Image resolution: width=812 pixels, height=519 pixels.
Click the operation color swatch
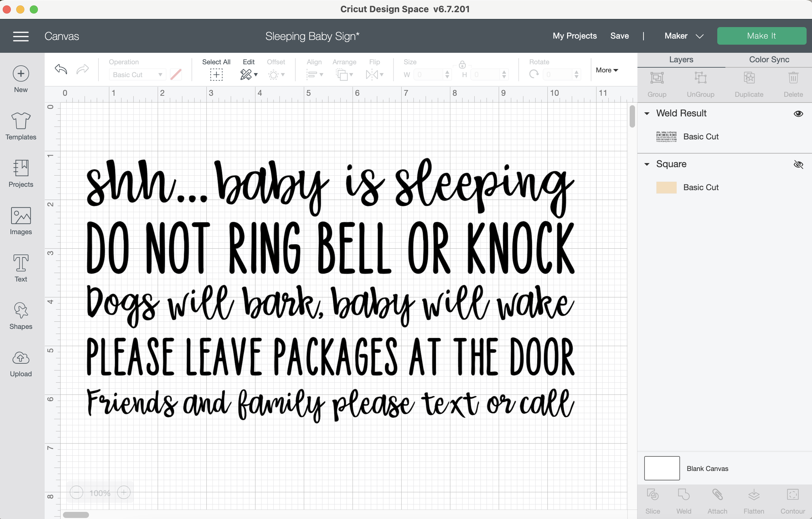click(176, 74)
